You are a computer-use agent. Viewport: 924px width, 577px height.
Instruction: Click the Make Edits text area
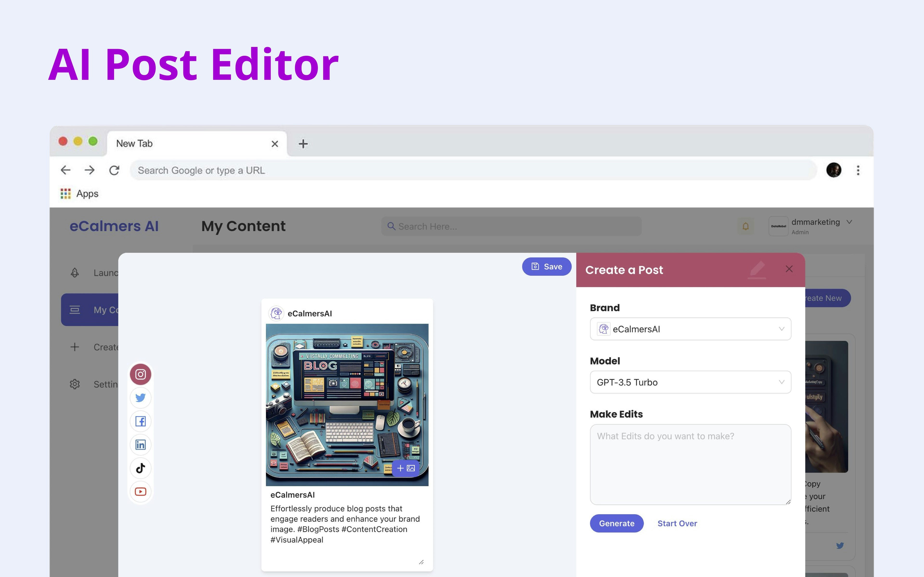(690, 464)
